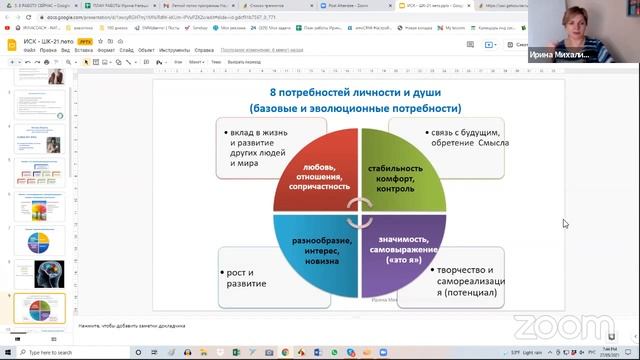Screen dimensions: 640x360
Task: Open the Инструменты menu
Action: [x=174, y=50]
